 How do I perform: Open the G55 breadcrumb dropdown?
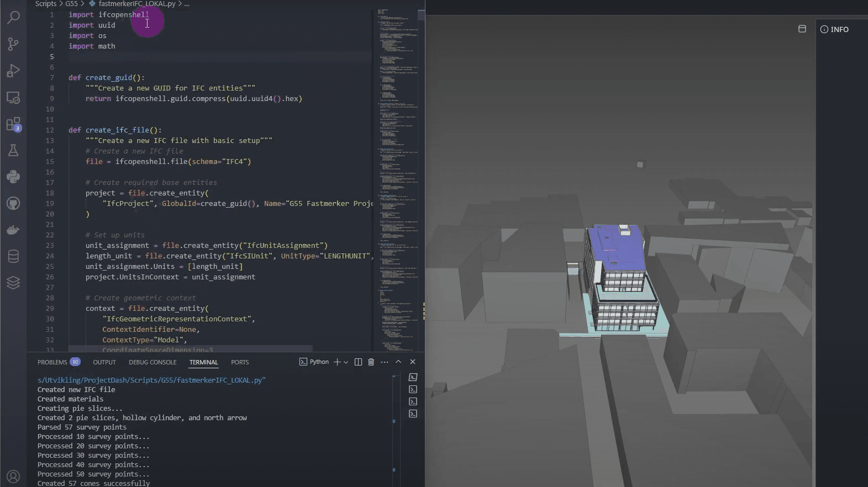tap(72, 4)
